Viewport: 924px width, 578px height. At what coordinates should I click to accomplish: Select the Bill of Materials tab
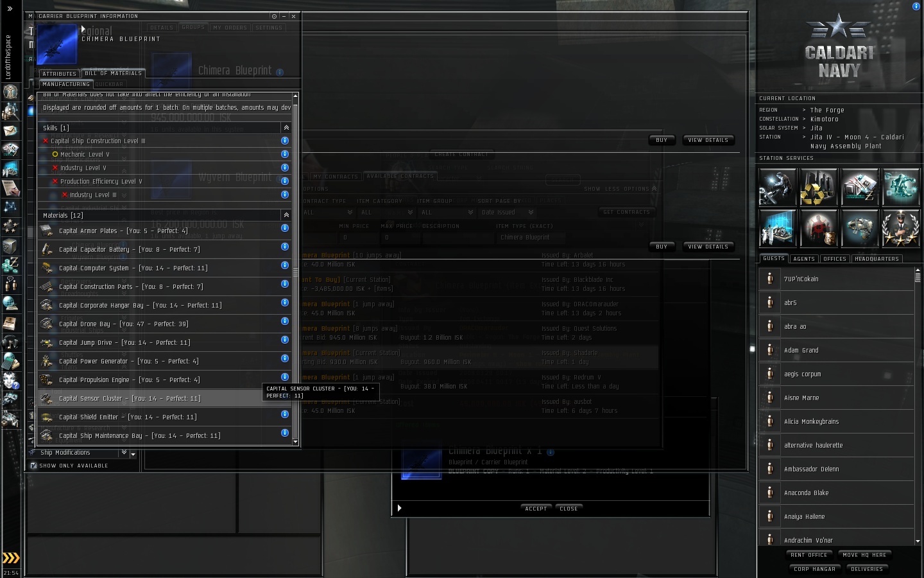[113, 73]
